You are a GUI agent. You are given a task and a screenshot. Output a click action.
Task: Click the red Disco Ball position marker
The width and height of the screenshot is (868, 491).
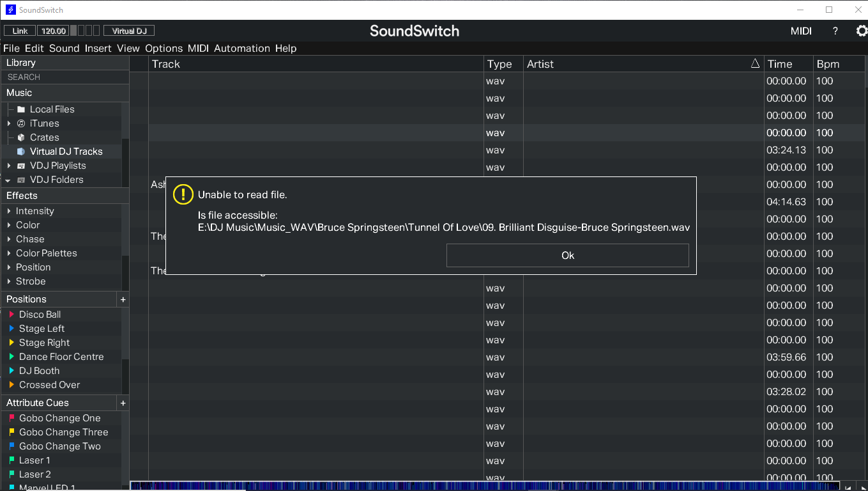point(11,315)
